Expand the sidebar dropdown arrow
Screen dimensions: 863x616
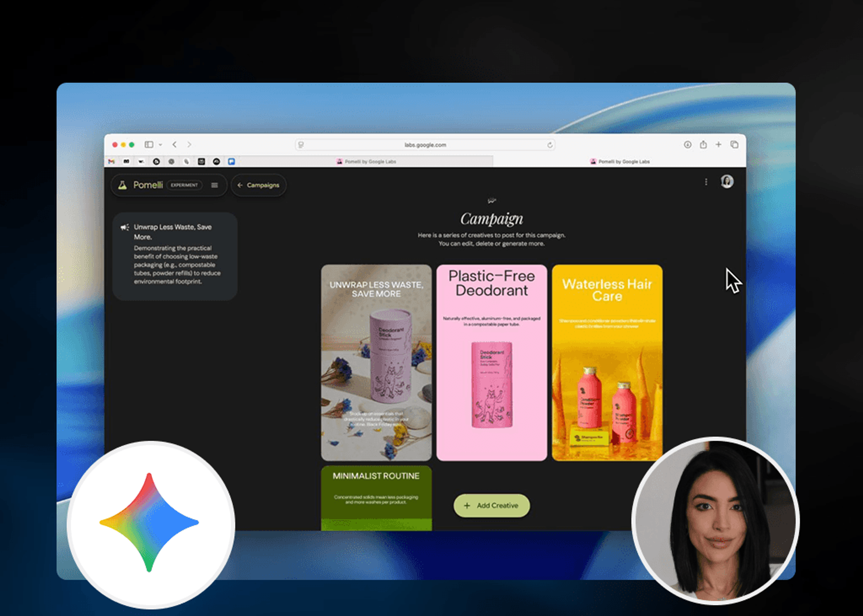pos(160,145)
